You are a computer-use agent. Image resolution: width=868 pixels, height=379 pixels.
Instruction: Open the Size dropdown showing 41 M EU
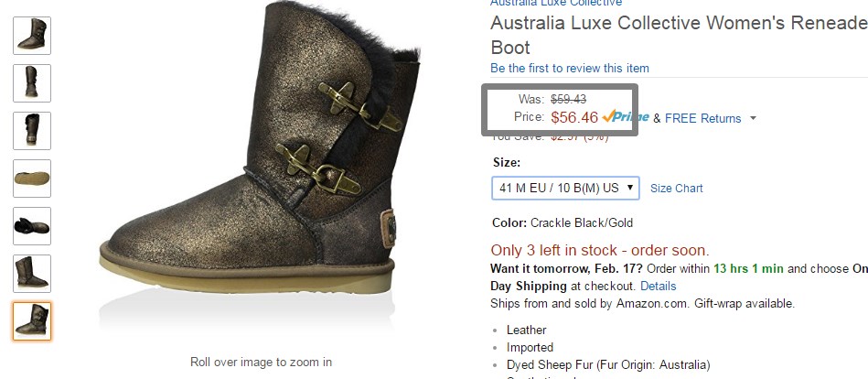click(565, 188)
